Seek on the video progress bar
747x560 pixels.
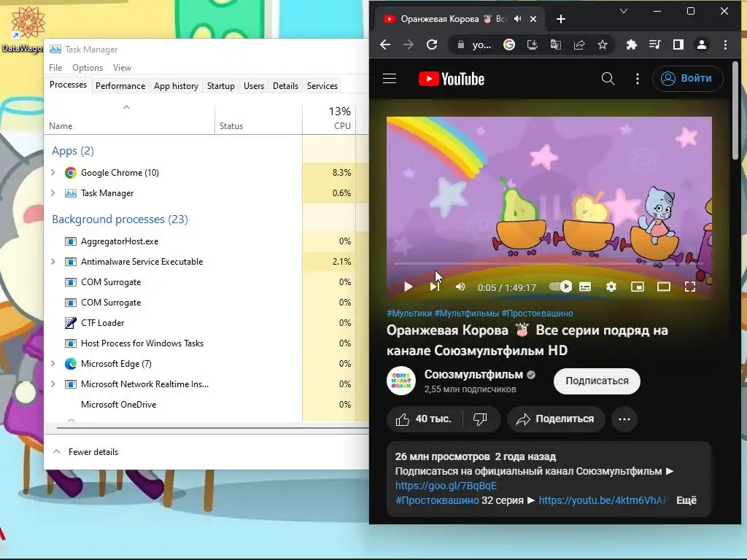(549, 263)
